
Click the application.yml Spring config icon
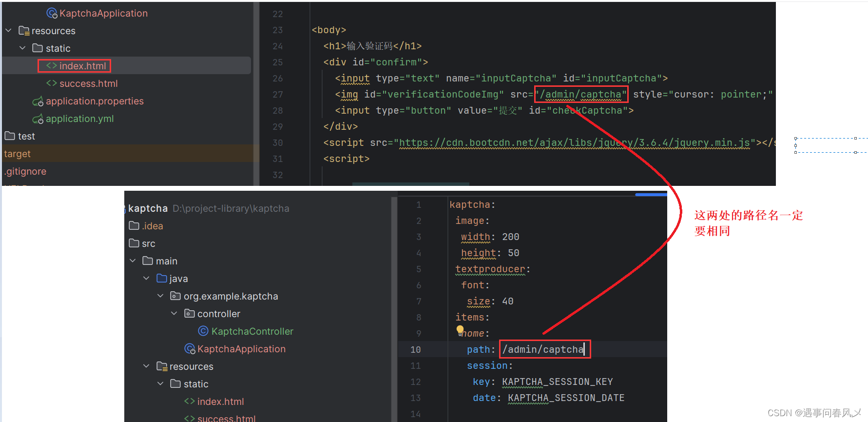pos(38,119)
